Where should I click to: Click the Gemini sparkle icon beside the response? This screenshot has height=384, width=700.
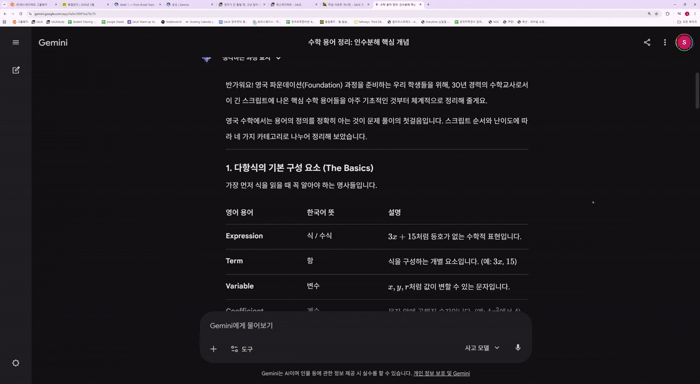[206, 58]
